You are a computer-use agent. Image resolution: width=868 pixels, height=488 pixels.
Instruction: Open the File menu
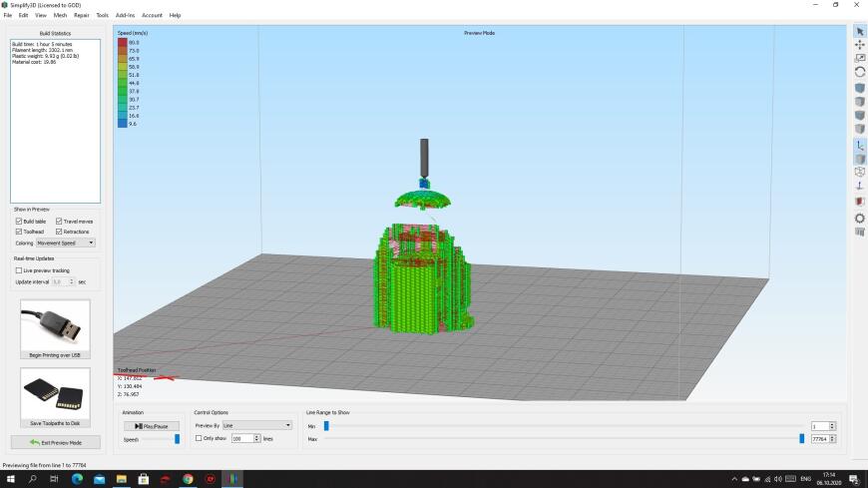[x=8, y=16]
